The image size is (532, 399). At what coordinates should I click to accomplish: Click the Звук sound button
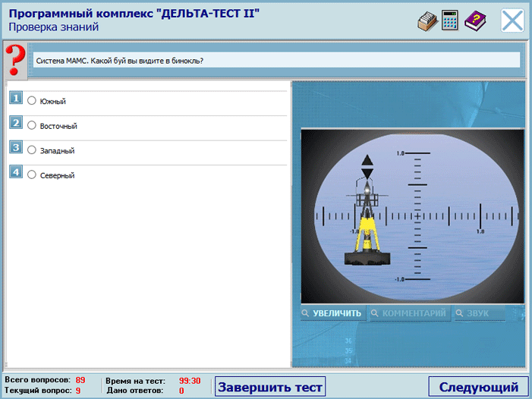[x=479, y=313]
